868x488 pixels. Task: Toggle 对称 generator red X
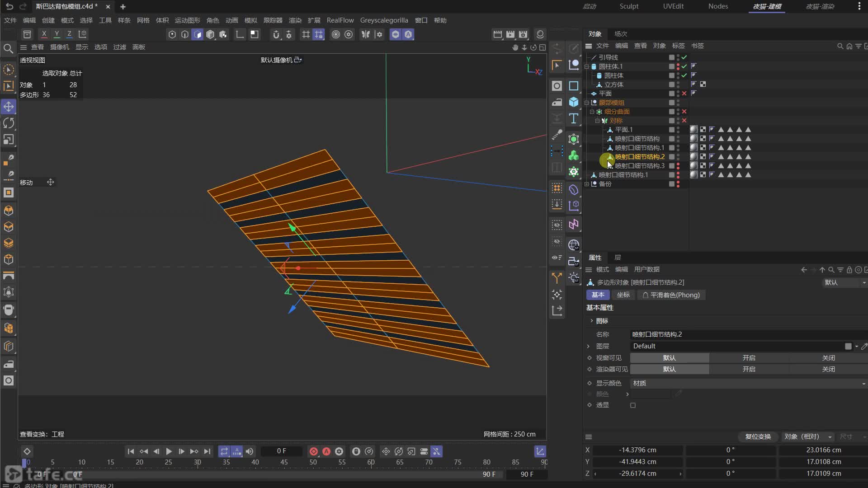pyautogui.click(x=684, y=121)
